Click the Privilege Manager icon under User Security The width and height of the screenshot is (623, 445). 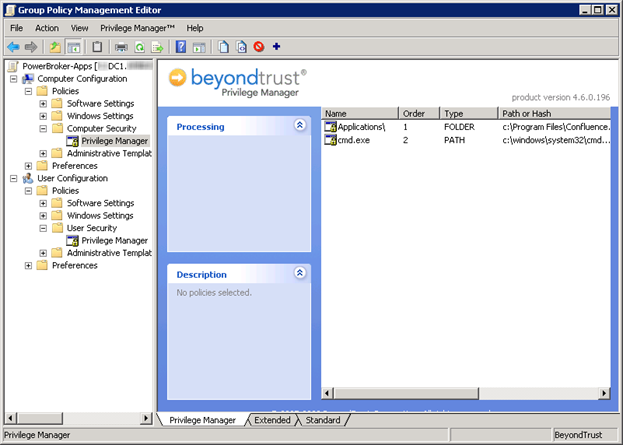(x=72, y=240)
